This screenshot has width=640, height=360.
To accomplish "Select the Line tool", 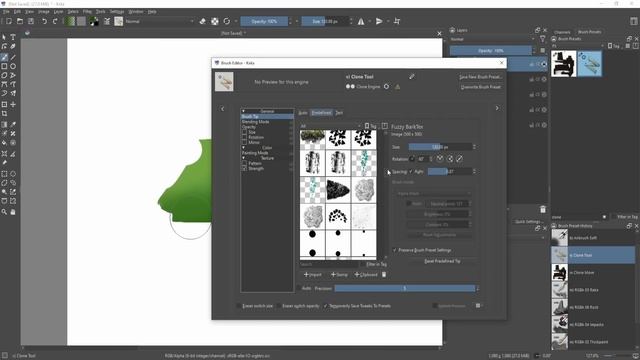I will (13, 57).
